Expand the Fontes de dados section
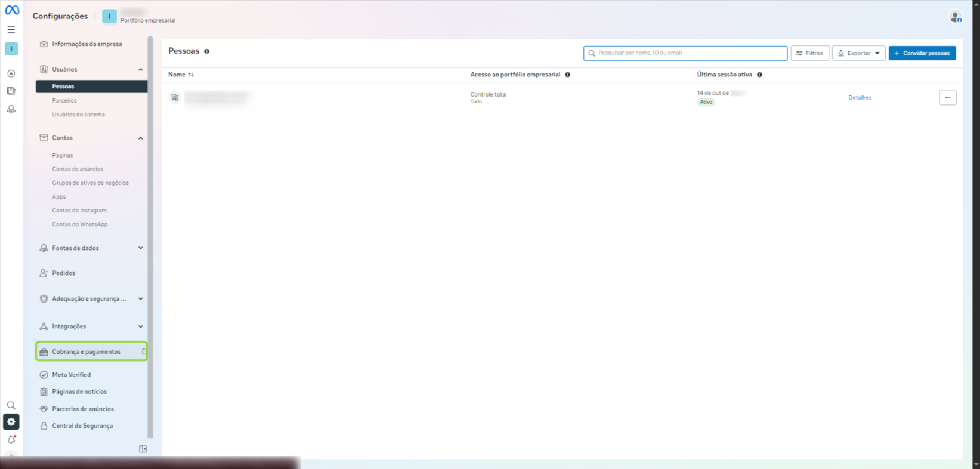 pyautogui.click(x=141, y=248)
